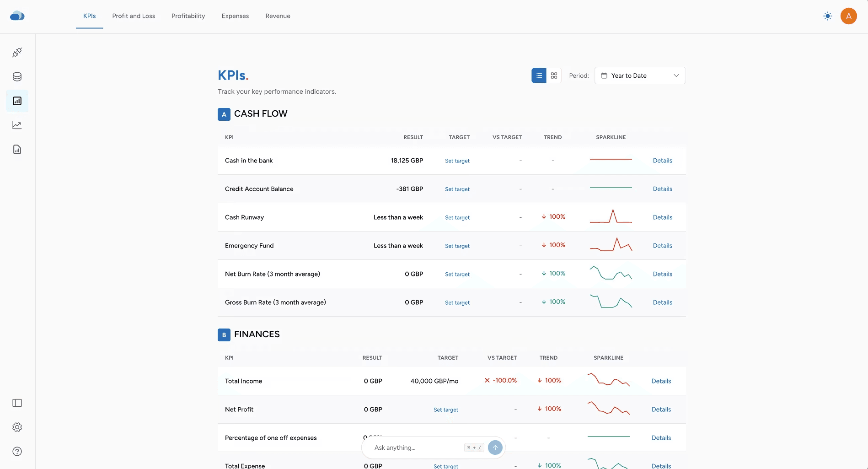Open the Profit and Loss tab
868x469 pixels.
pos(134,16)
